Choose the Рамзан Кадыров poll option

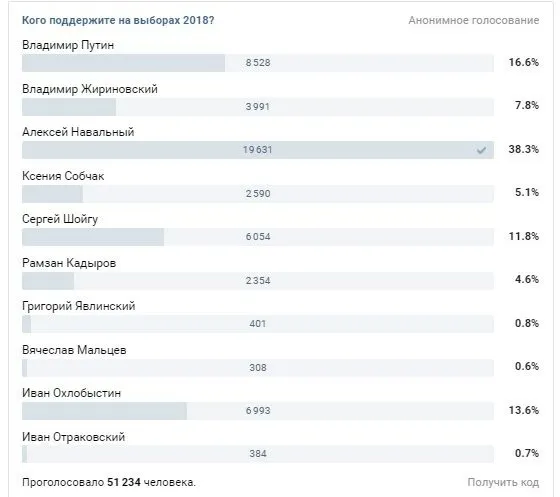click(x=69, y=263)
